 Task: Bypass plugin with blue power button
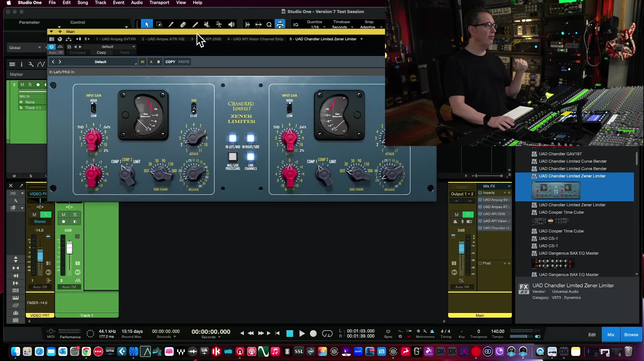(x=51, y=47)
